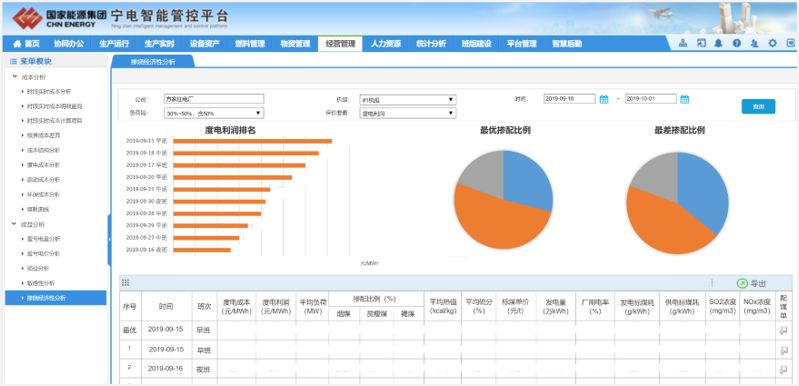Open the 评价要素 dropdown
The height and width of the screenshot is (386, 799).
click(x=408, y=113)
